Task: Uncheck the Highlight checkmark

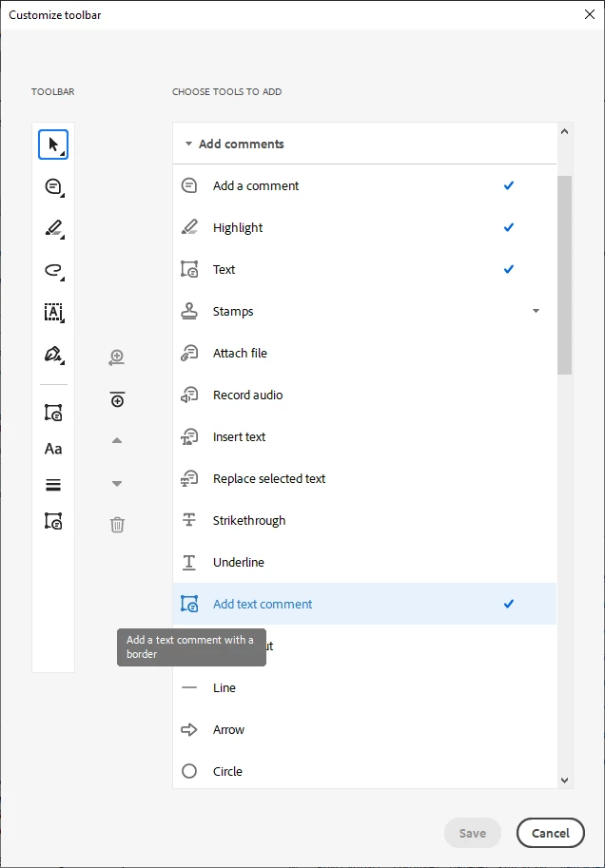Action: pyautogui.click(x=509, y=227)
